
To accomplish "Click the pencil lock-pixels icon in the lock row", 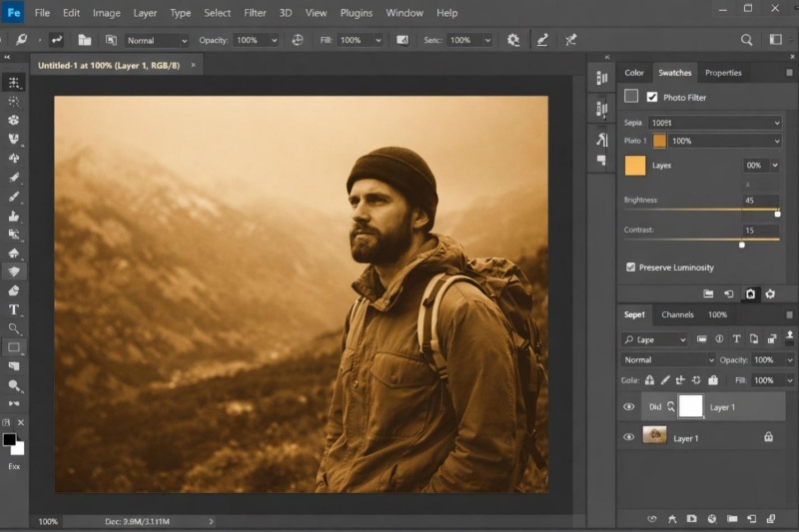I will pyautogui.click(x=665, y=379).
